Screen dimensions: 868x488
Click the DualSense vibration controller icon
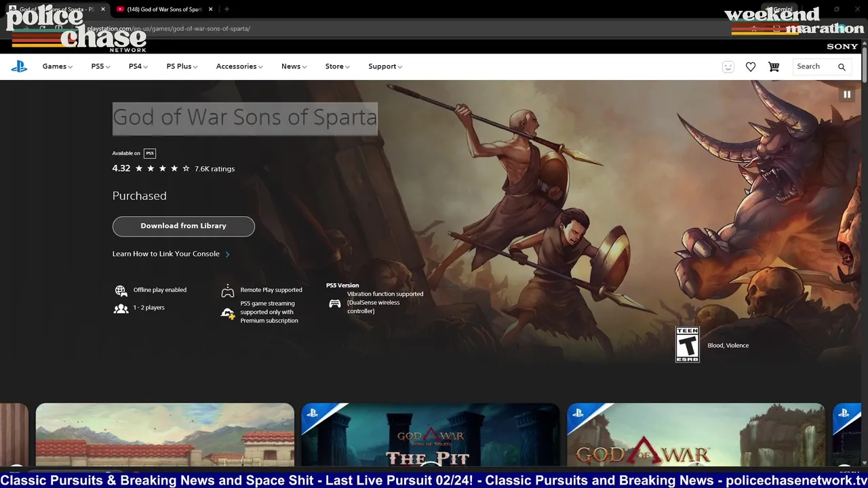click(335, 304)
